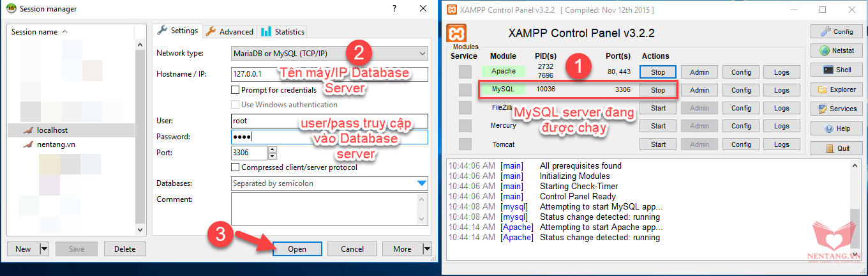This screenshot has width=868, height=276.
Task: Open the Databases dropdown list
Action: click(421, 184)
